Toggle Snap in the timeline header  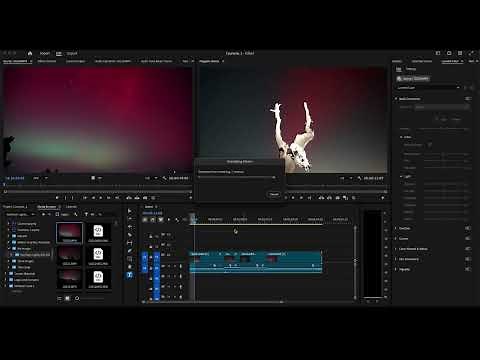[153, 220]
